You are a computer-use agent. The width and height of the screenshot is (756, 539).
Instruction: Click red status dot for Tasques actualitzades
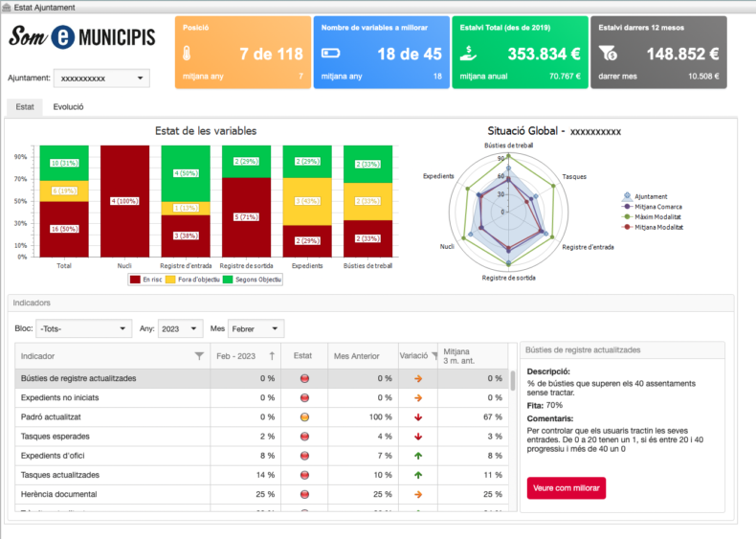[304, 475]
